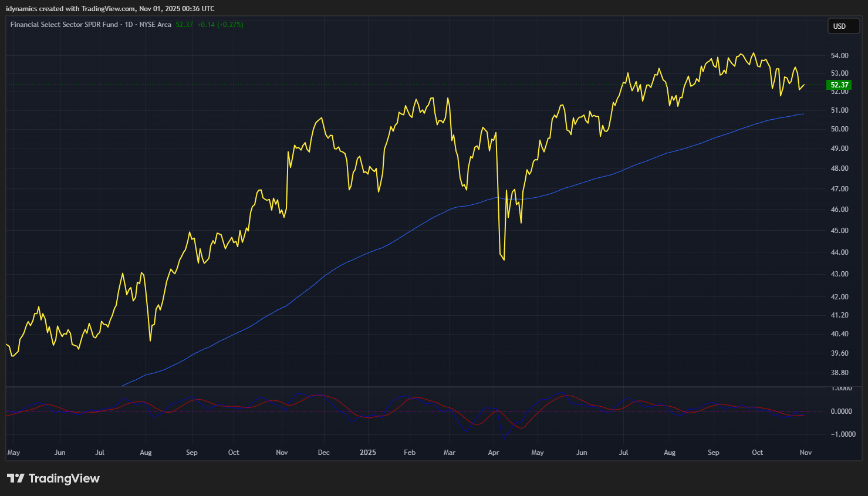
Task: Click the green 52.37 current price tag
Action: coord(839,85)
